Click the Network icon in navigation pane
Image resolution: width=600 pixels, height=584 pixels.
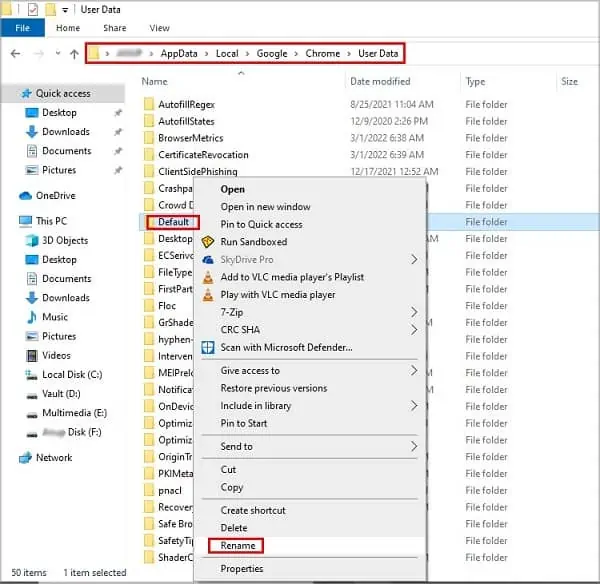tap(25, 458)
